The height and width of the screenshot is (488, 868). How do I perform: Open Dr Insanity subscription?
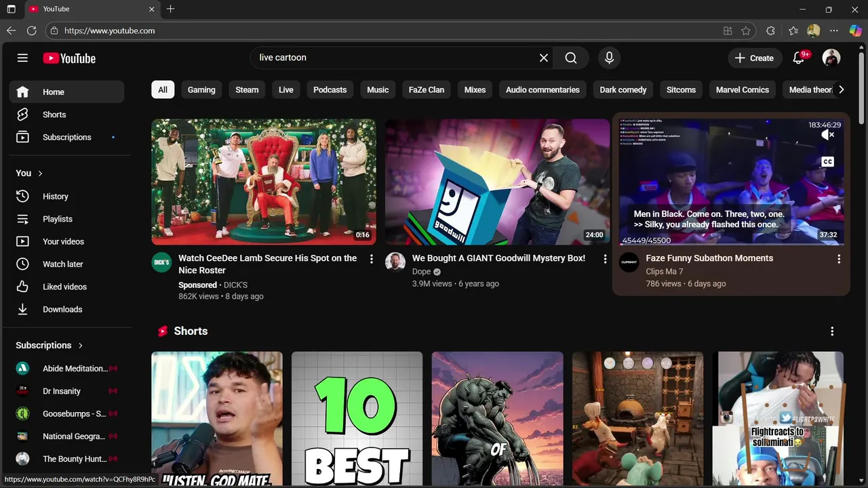pyautogui.click(x=66, y=391)
